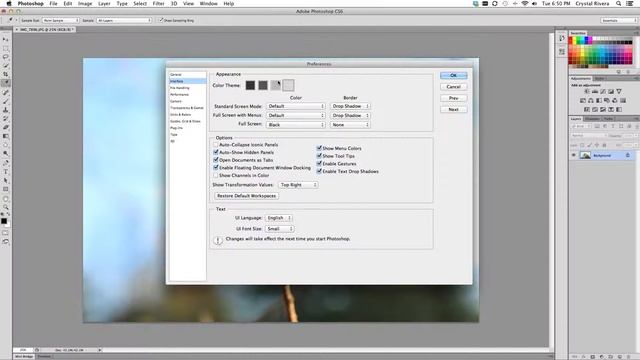The image size is (640, 360).
Task: Select the Eyedropper tool in toolbar
Action: [x=5, y=83]
